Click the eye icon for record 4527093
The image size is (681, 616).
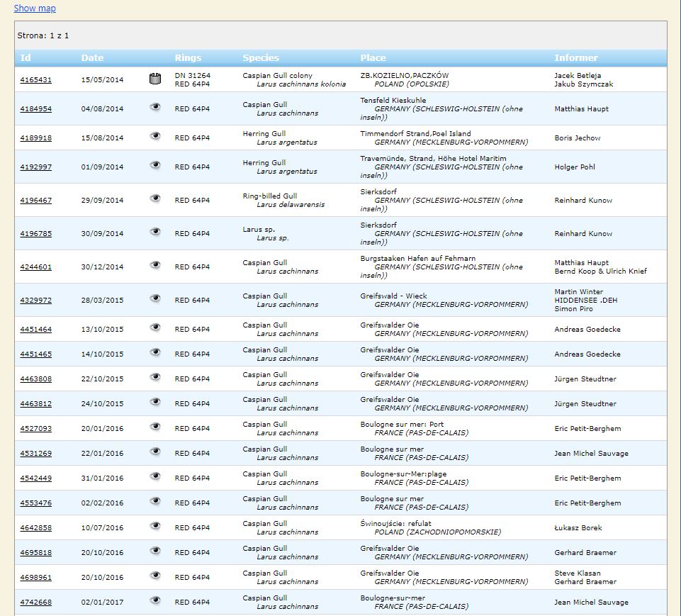[155, 427]
